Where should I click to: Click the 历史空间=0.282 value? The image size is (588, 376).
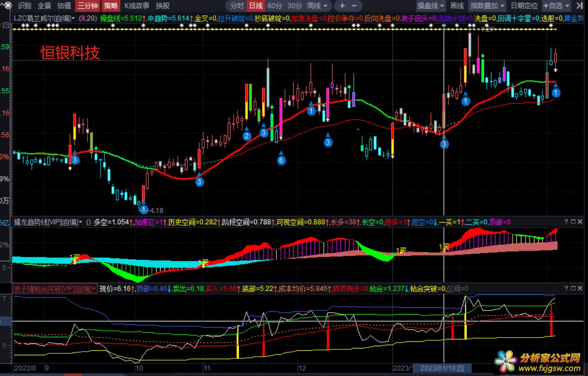point(193,222)
